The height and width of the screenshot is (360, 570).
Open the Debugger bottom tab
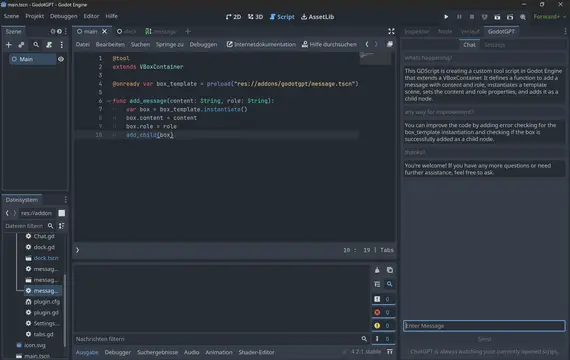click(117, 352)
